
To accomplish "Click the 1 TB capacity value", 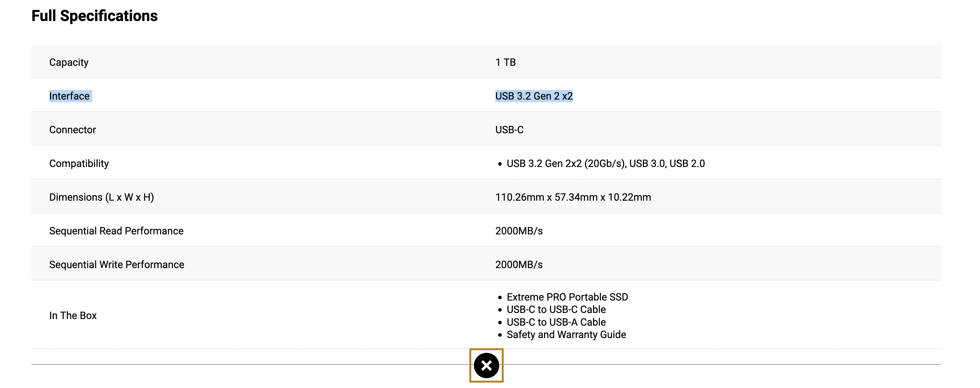I will 505,62.
